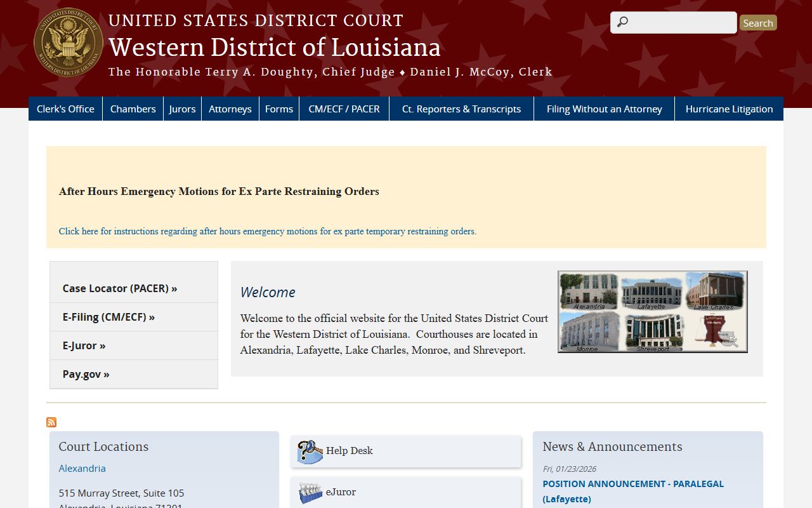Image resolution: width=812 pixels, height=508 pixels.
Task: Open the Hurricane Litigation menu
Action: pos(729,109)
